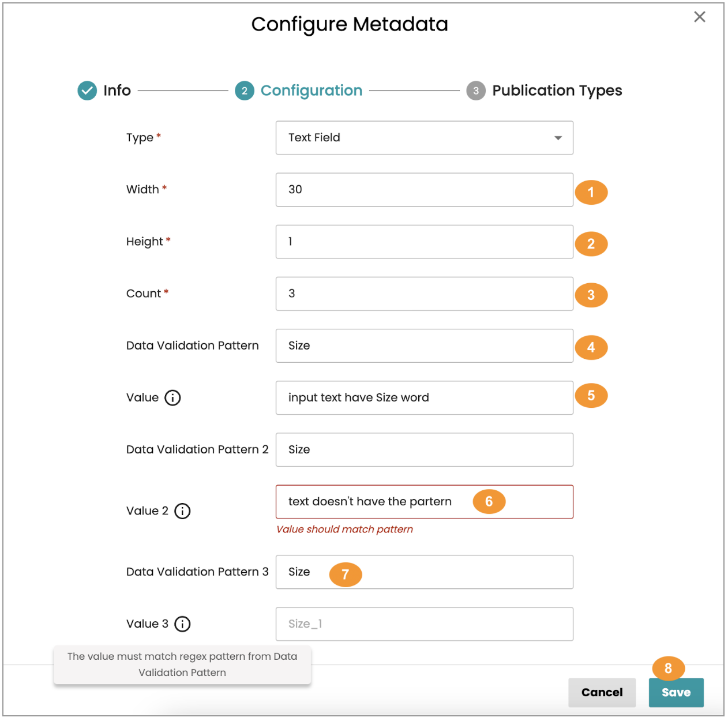This screenshot has width=728, height=721.
Task: Focus the Width input field
Action: 424,190
